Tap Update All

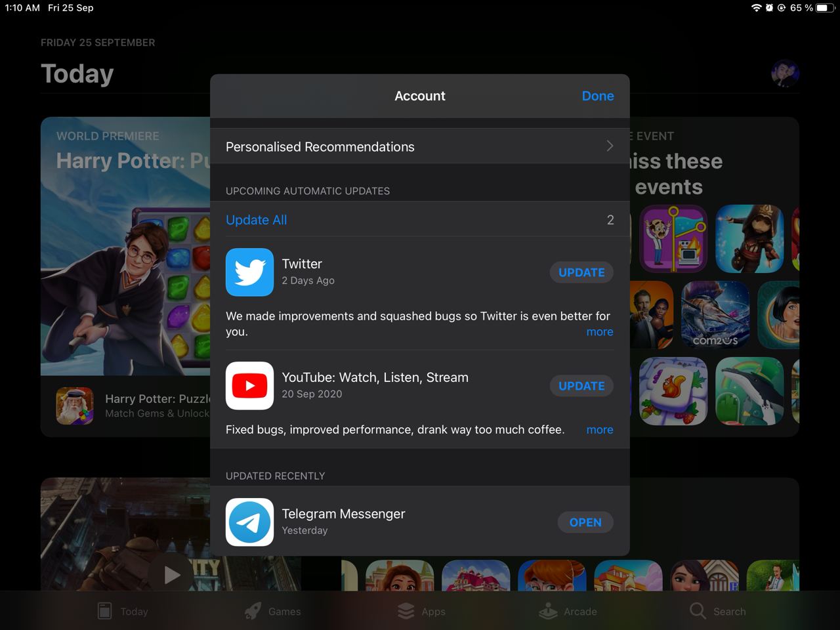257,220
